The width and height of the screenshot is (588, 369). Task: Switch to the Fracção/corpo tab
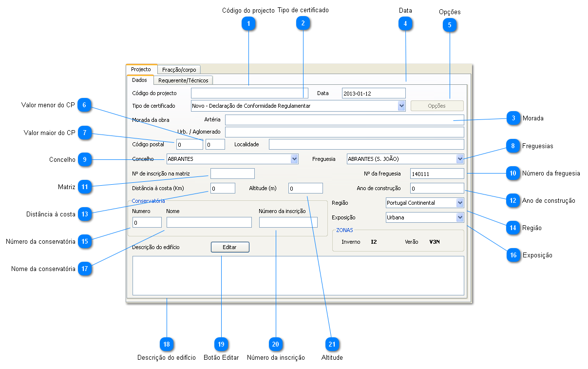coord(179,70)
